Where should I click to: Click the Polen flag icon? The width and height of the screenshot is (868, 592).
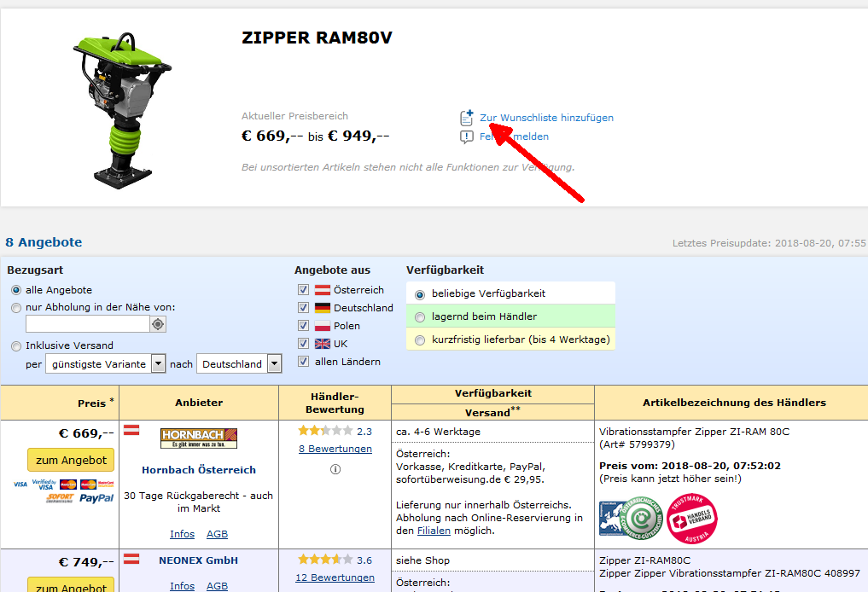coord(322,326)
